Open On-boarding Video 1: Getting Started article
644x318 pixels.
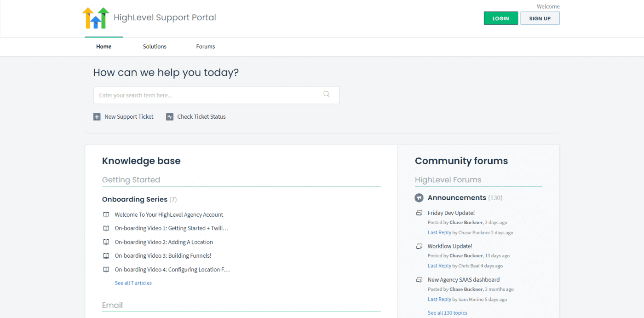pyautogui.click(x=172, y=228)
